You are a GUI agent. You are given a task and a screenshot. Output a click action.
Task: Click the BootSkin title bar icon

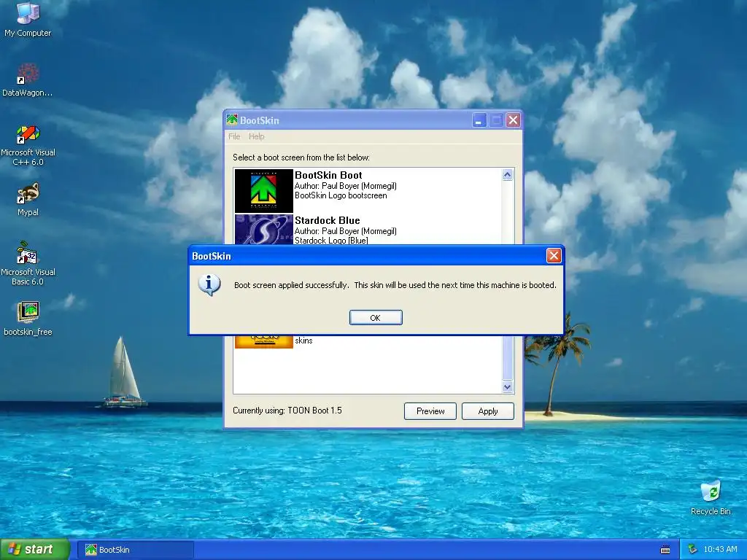pos(232,120)
